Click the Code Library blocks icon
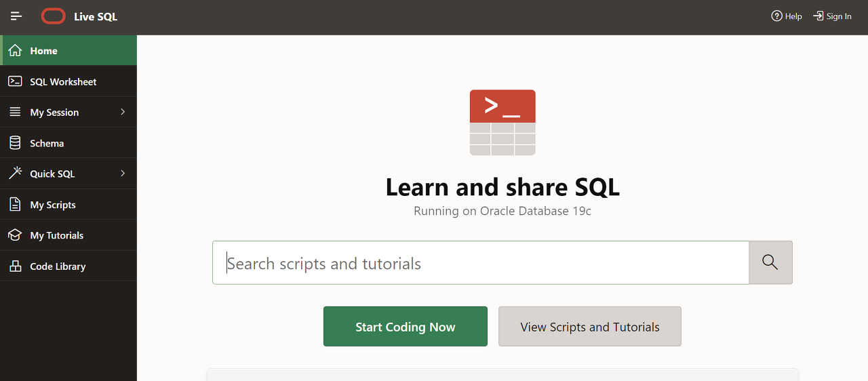868x381 pixels. click(15, 266)
